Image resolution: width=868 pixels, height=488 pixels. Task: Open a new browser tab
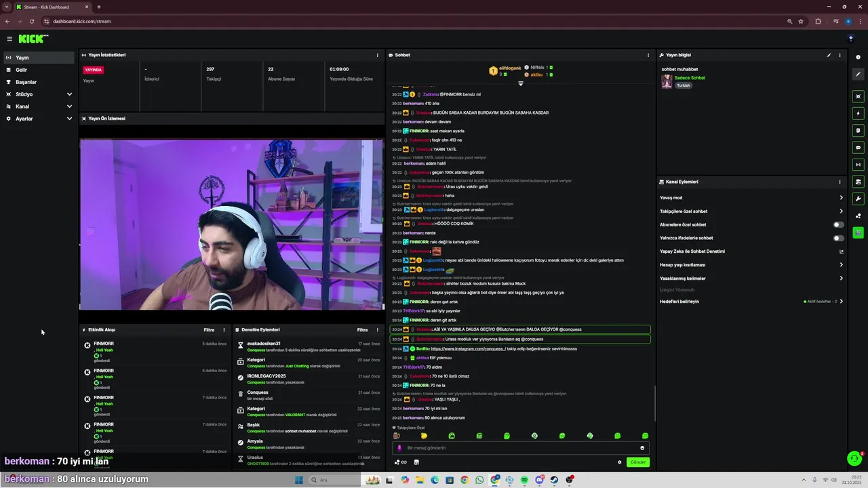pos(99,7)
